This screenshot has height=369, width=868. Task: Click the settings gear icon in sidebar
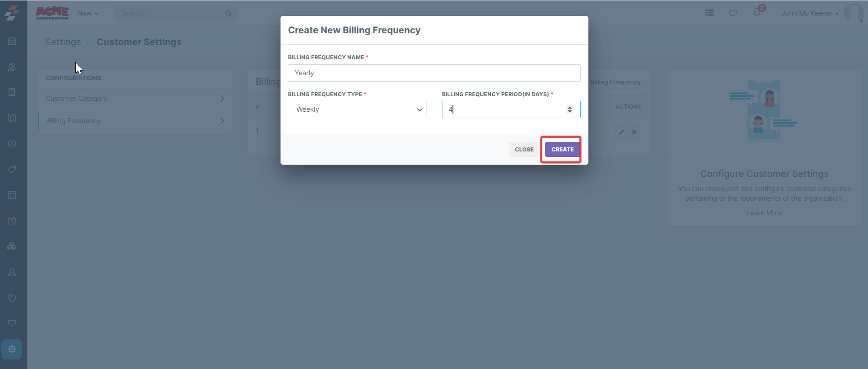(x=12, y=349)
